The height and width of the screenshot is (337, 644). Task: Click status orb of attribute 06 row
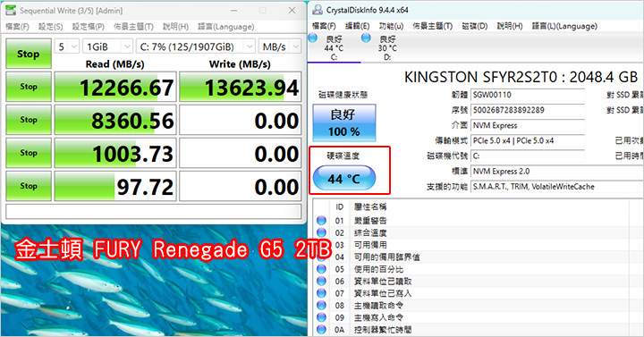point(321,281)
